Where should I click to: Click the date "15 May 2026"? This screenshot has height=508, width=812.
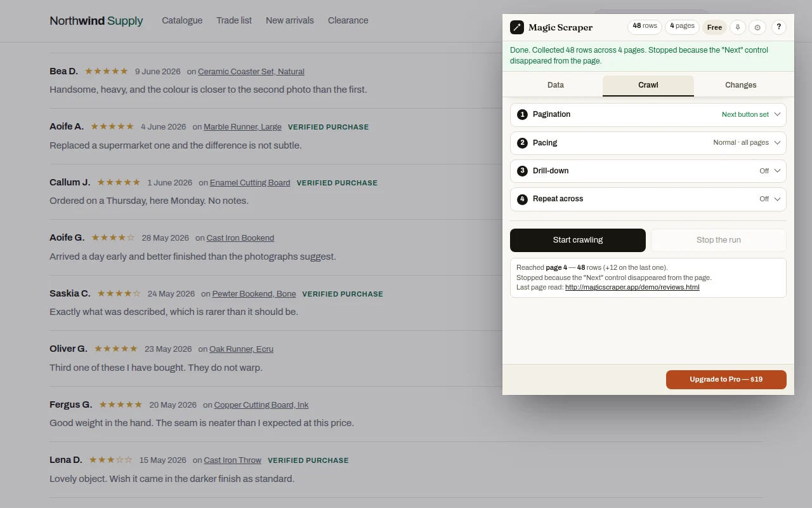click(x=163, y=460)
